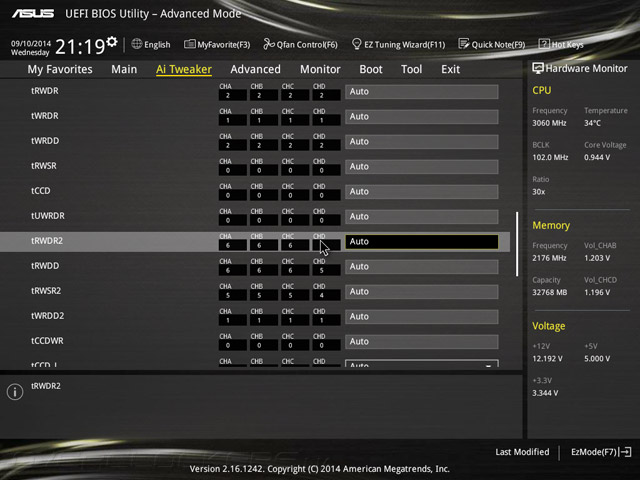640x480 pixels.
Task: Click the tWRDD Auto value field
Action: click(x=422, y=142)
